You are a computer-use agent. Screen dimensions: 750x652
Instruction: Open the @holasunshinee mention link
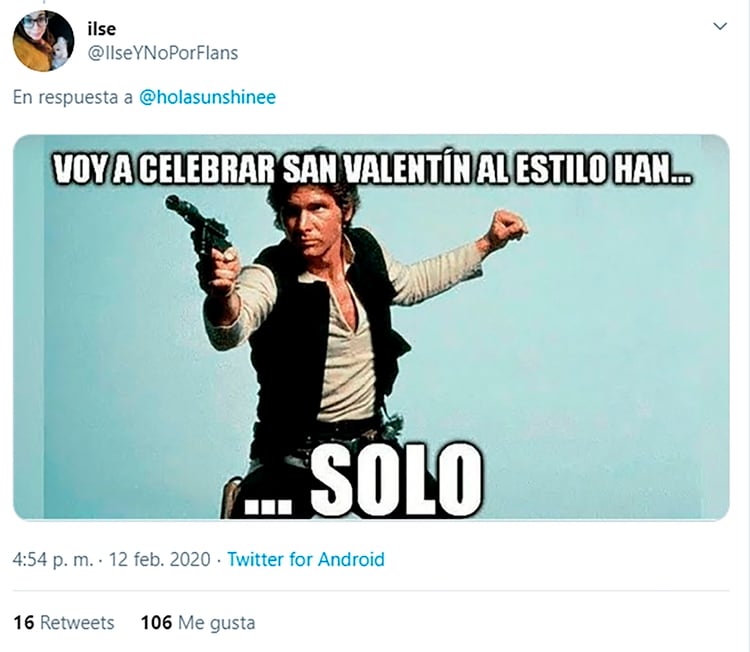(208, 97)
